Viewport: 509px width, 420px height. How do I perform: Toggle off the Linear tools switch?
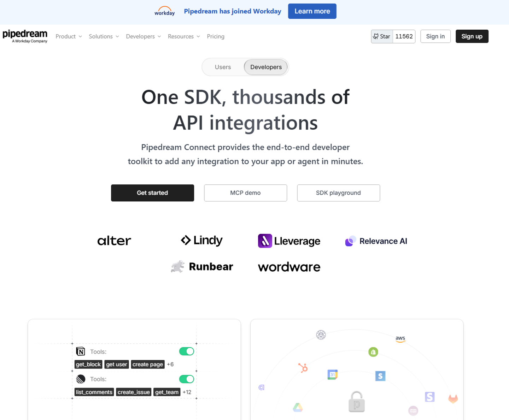pos(187,379)
